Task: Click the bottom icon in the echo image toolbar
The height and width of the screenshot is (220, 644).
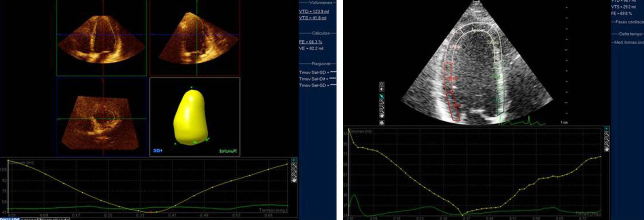Action: 382,123
